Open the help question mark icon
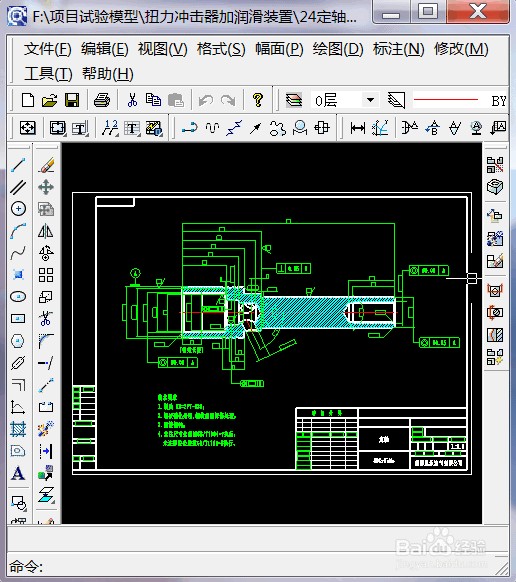516x582 pixels. click(258, 100)
